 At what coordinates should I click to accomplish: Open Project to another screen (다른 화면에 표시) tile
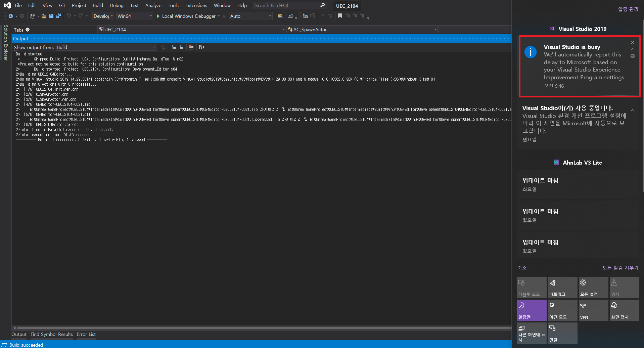point(532,333)
